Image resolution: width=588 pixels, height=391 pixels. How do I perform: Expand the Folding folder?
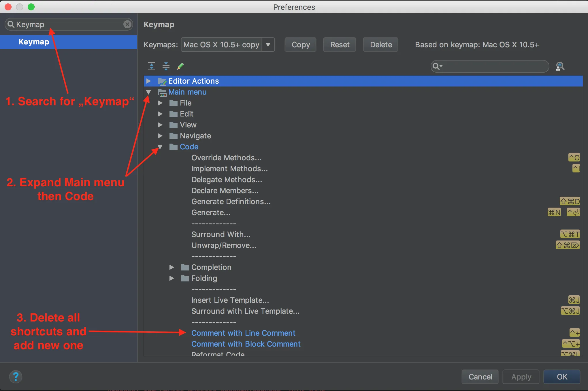[x=171, y=278]
